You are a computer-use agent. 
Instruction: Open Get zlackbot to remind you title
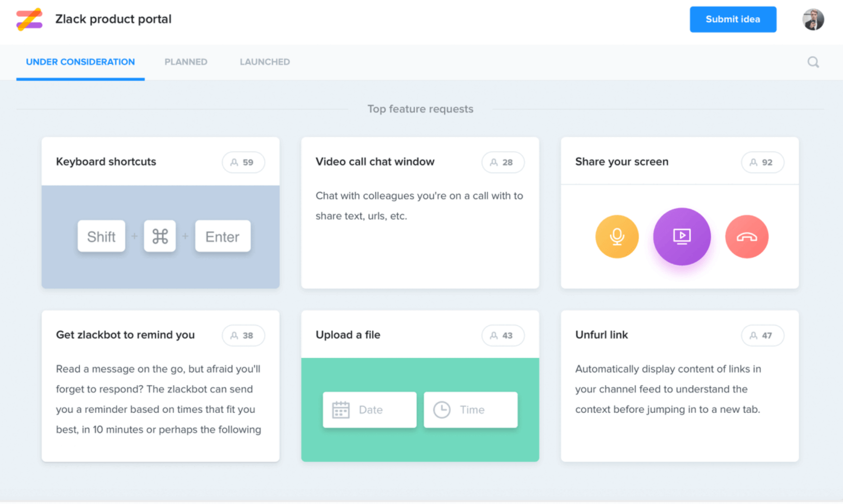[125, 335]
